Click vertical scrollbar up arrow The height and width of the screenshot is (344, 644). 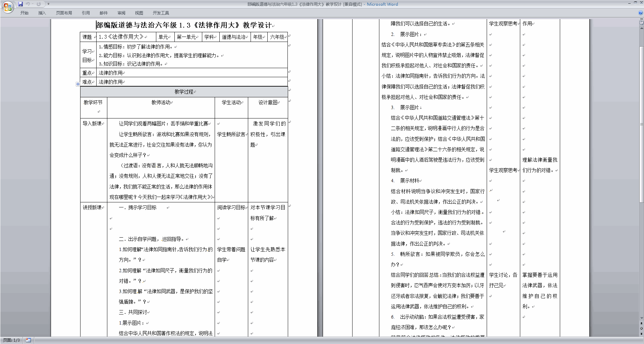click(x=642, y=29)
